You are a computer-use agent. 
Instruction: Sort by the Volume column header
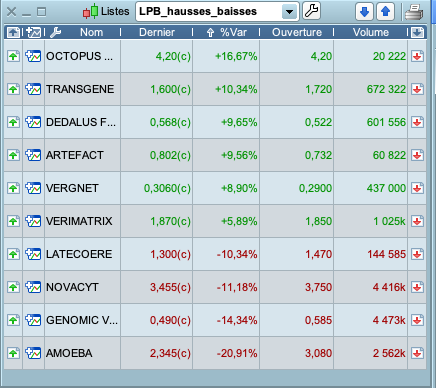(x=371, y=32)
